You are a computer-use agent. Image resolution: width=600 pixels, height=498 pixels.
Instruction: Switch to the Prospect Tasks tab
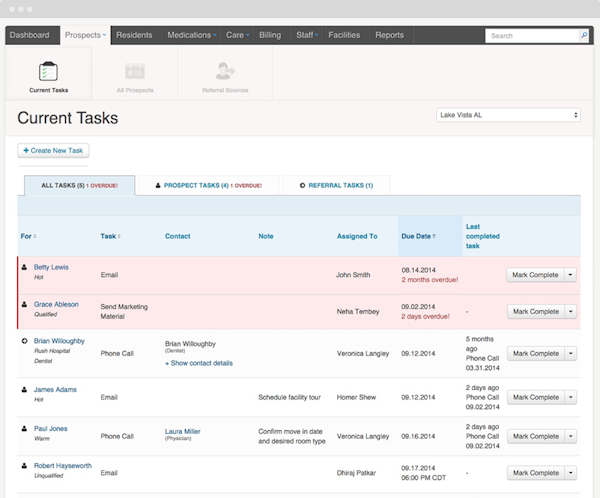[x=209, y=186]
